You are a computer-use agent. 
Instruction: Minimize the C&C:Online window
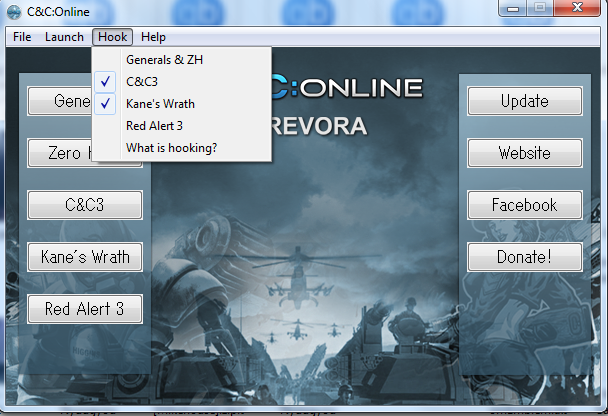(513, 8)
